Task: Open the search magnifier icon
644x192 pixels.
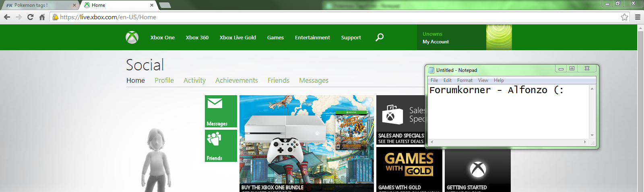Action: point(380,37)
